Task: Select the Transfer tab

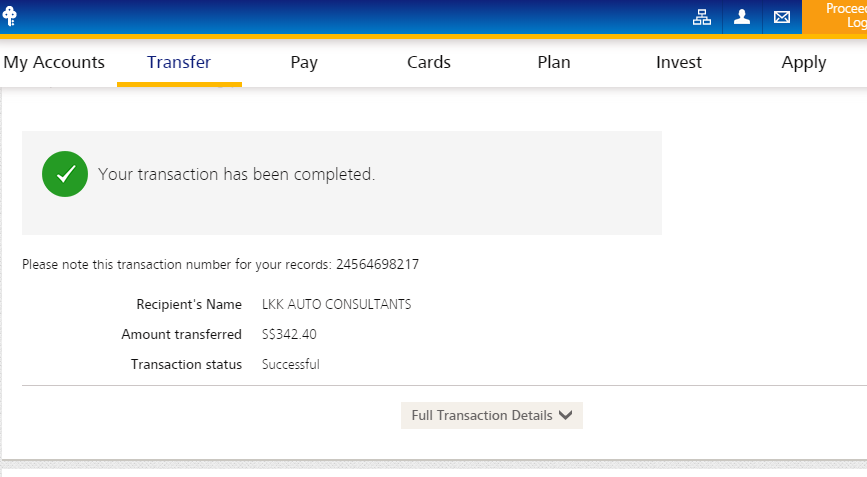Action: click(x=179, y=62)
